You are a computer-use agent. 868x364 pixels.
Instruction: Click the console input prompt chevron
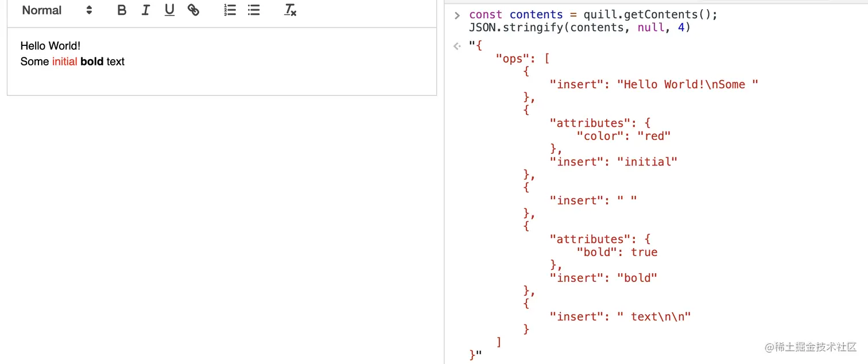point(457,15)
